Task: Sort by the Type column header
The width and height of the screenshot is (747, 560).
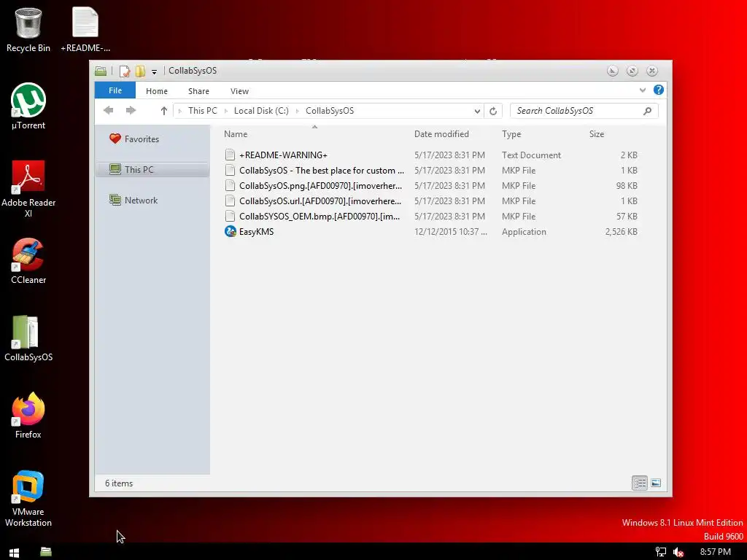Action: [x=511, y=134]
